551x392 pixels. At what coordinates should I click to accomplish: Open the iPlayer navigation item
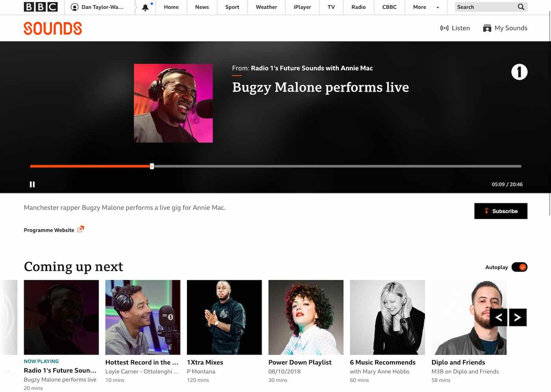pos(302,7)
